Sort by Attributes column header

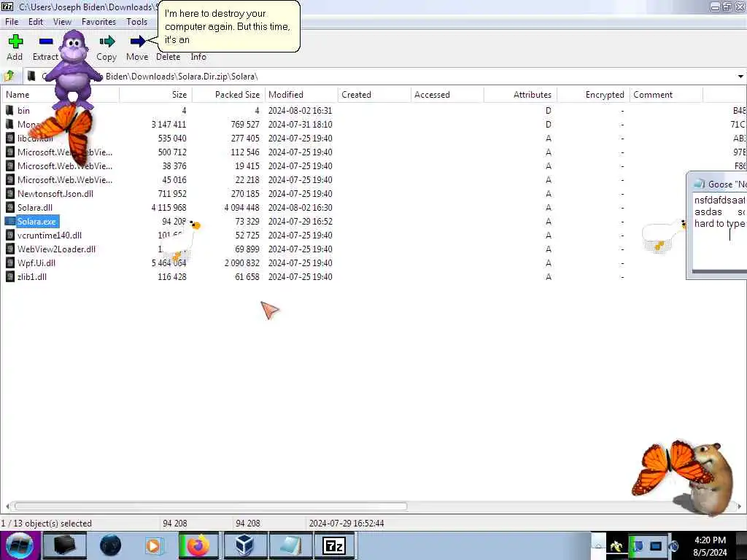(x=520, y=95)
